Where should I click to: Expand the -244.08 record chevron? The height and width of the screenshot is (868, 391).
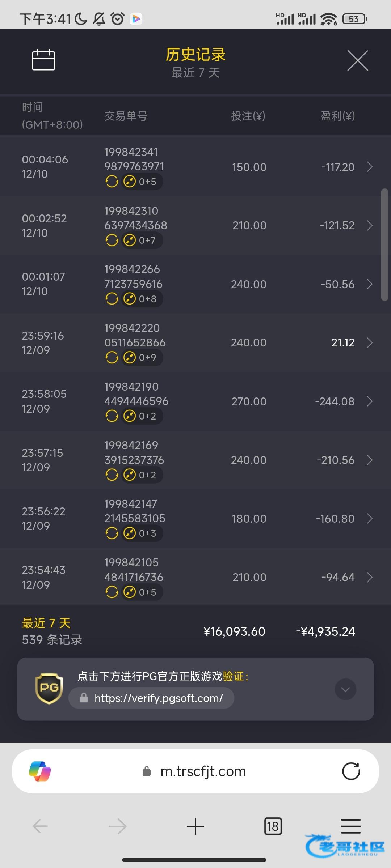point(369,401)
